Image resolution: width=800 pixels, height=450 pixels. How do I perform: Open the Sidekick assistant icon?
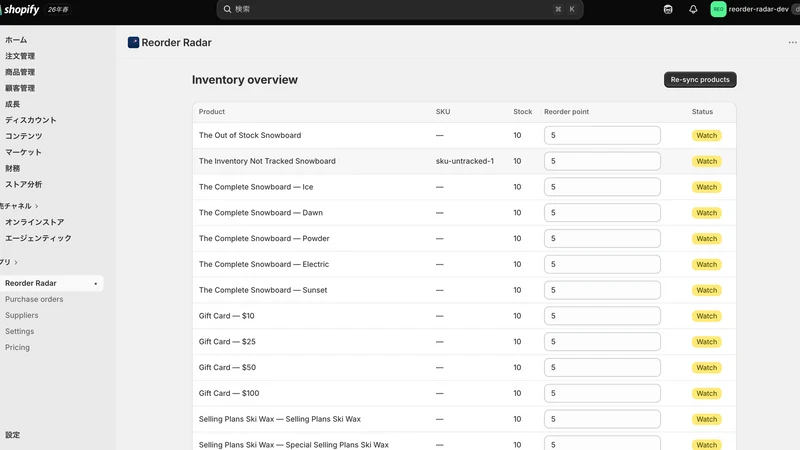tap(668, 9)
